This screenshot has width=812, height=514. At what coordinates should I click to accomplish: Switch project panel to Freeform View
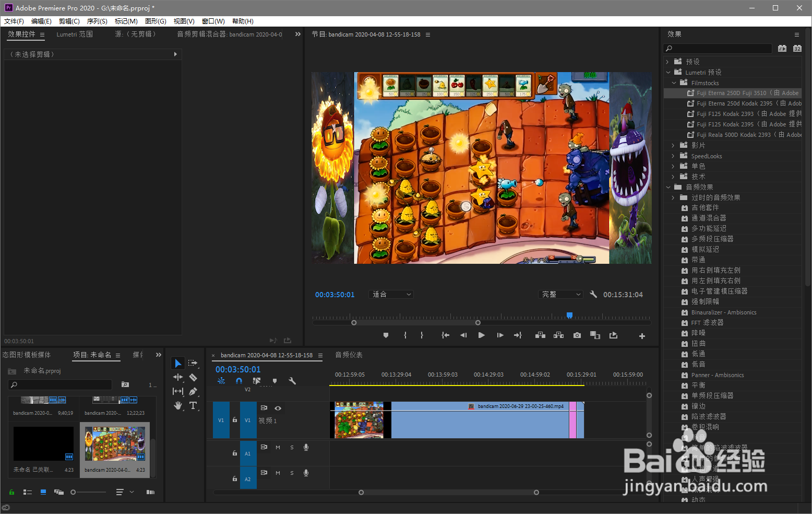point(59,492)
